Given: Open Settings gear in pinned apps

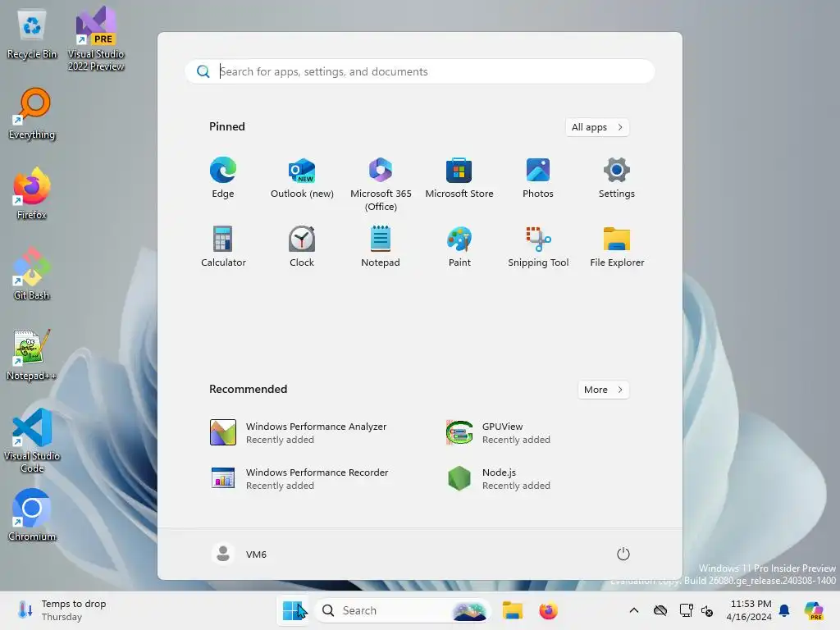Looking at the screenshot, I should pyautogui.click(x=617, y=178).
